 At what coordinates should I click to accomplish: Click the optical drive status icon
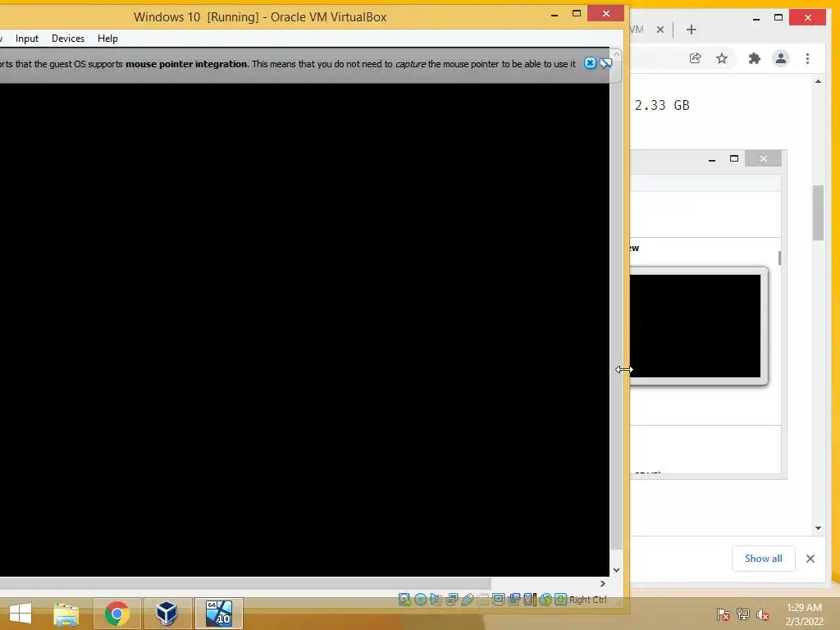tap(421, 600)
